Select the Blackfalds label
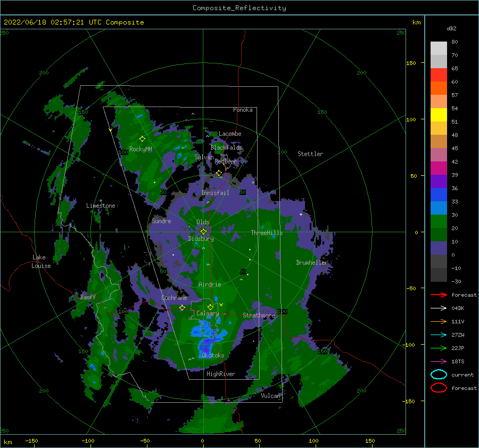This screenshot has height=448, width=479. pos(226,148)
